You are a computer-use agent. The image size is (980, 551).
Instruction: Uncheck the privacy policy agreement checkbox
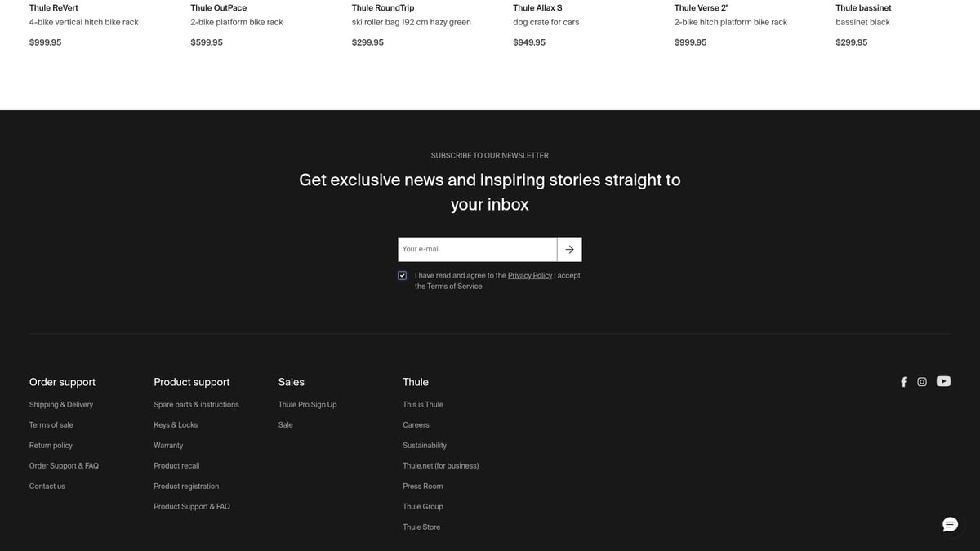pos(402,276)
